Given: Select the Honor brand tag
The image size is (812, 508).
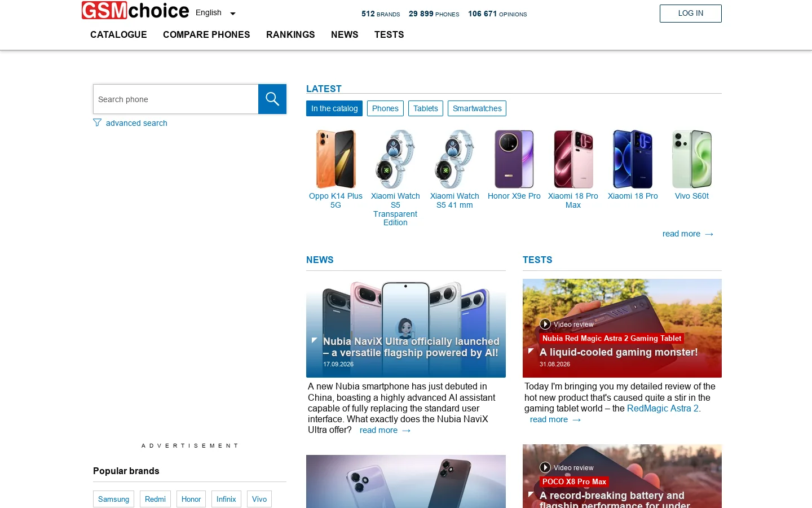Looking at the screenshot, I should (191, 499).
